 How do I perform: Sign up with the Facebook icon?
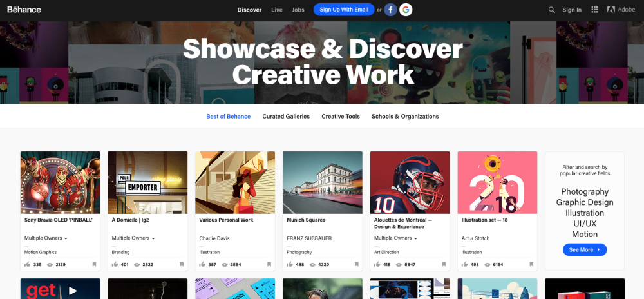[x=391, y=10]
